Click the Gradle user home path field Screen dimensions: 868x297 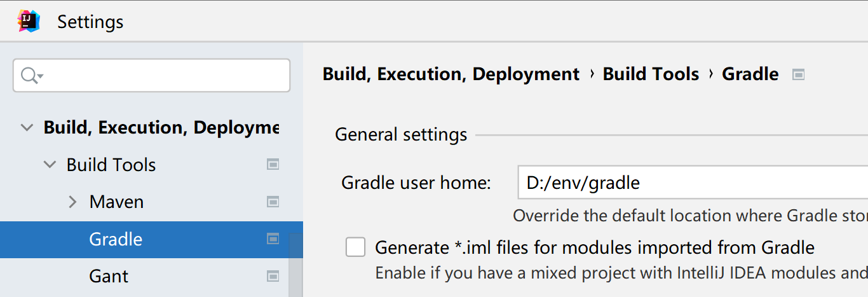pos(693,183)
